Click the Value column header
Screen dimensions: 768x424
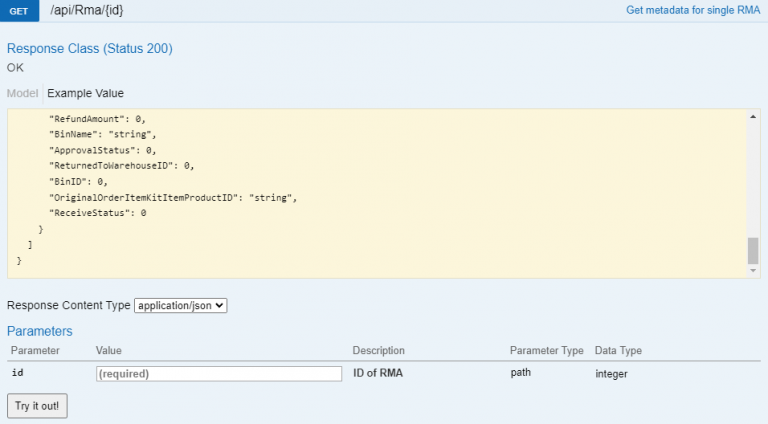109,351
